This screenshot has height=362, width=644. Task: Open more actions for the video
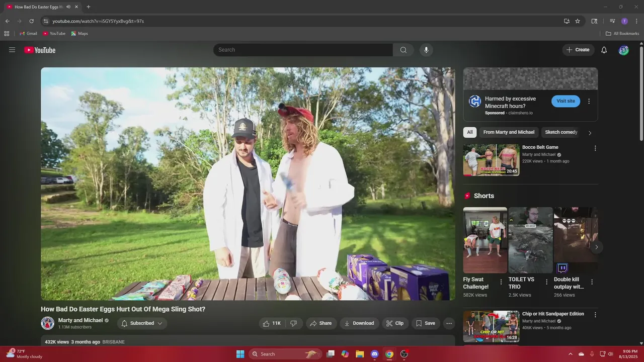tap(449, 323)
